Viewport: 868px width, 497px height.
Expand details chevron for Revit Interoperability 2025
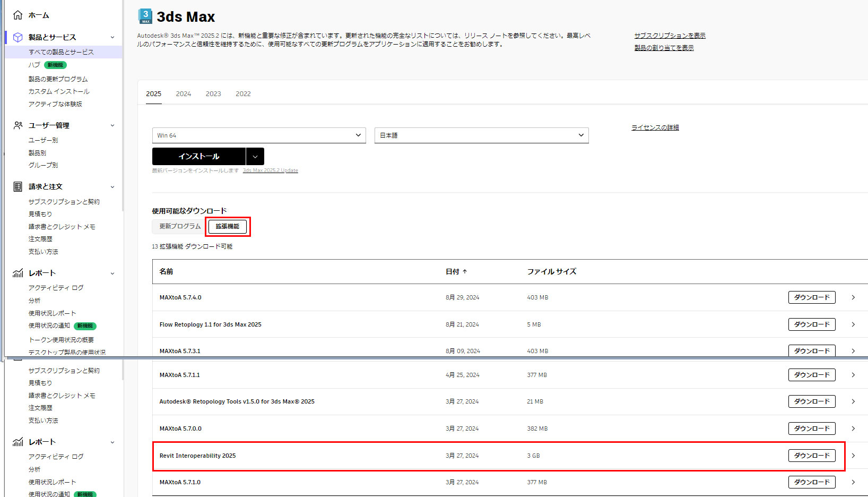point(853,456)
